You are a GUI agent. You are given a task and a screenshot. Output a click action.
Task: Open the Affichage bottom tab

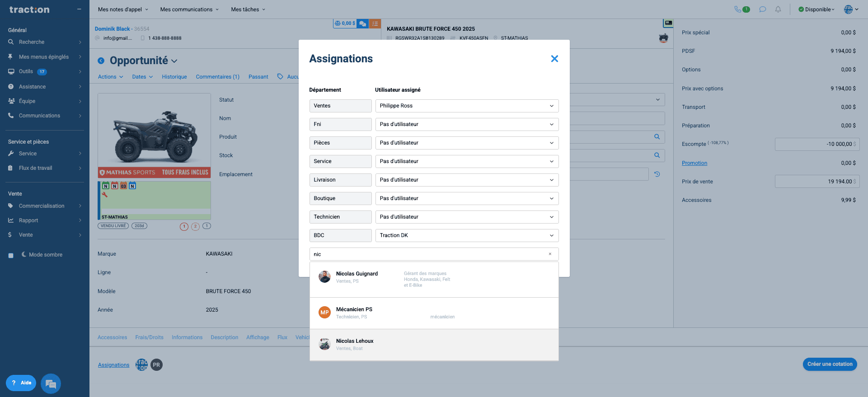click(258, 337)
